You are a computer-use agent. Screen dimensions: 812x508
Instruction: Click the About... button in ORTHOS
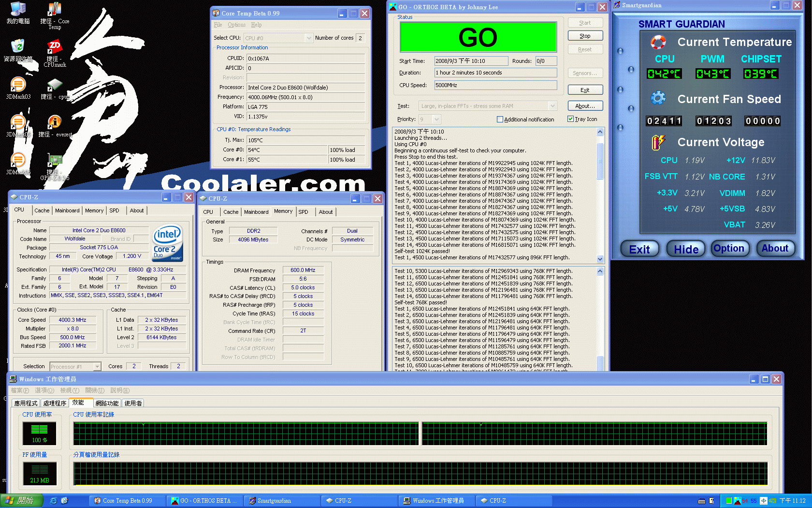point(585,106)
